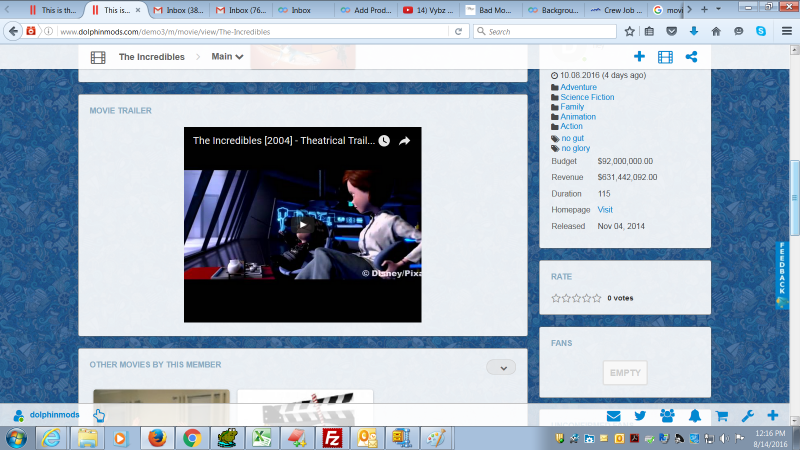Click the wrench settings icon

747,416
